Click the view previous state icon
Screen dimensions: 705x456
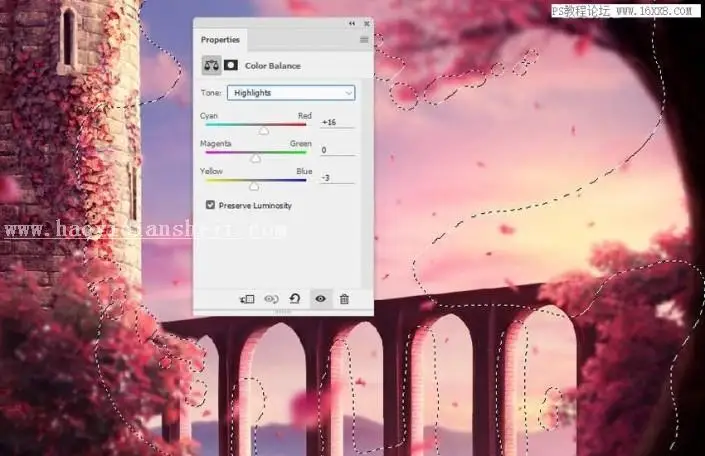click(x=271, y=299)
